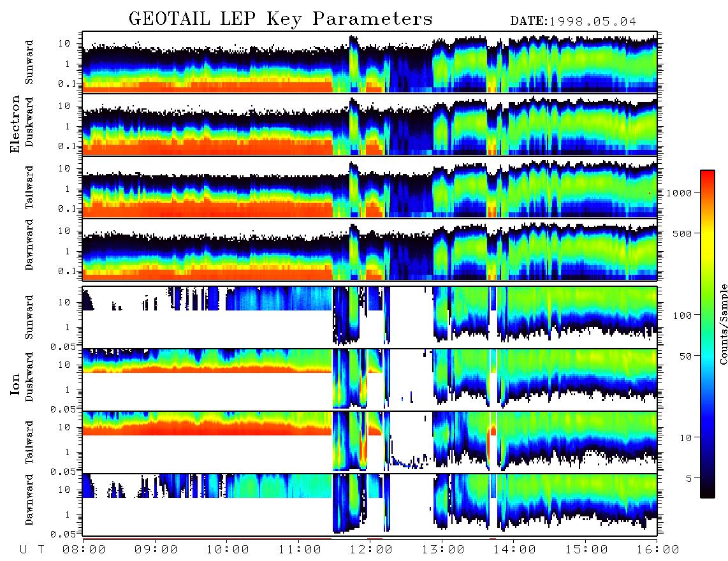Select the 11:00 time tick label
The image size is (728, 561).
(x=300, y=550)
